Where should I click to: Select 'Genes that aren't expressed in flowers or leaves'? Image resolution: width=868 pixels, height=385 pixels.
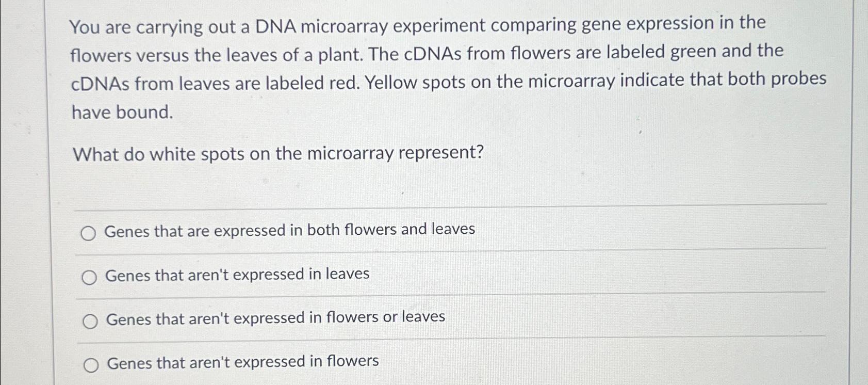click(x=274, y=318)
